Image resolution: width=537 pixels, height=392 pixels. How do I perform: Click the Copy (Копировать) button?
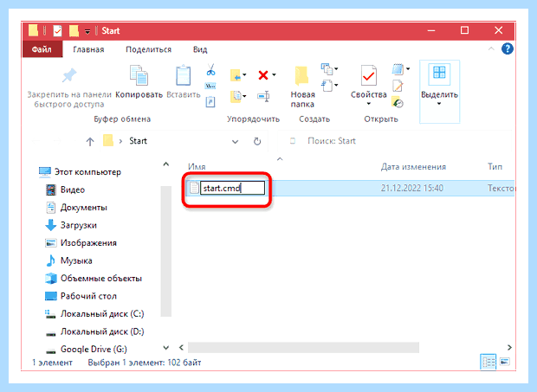click(139, 81)
